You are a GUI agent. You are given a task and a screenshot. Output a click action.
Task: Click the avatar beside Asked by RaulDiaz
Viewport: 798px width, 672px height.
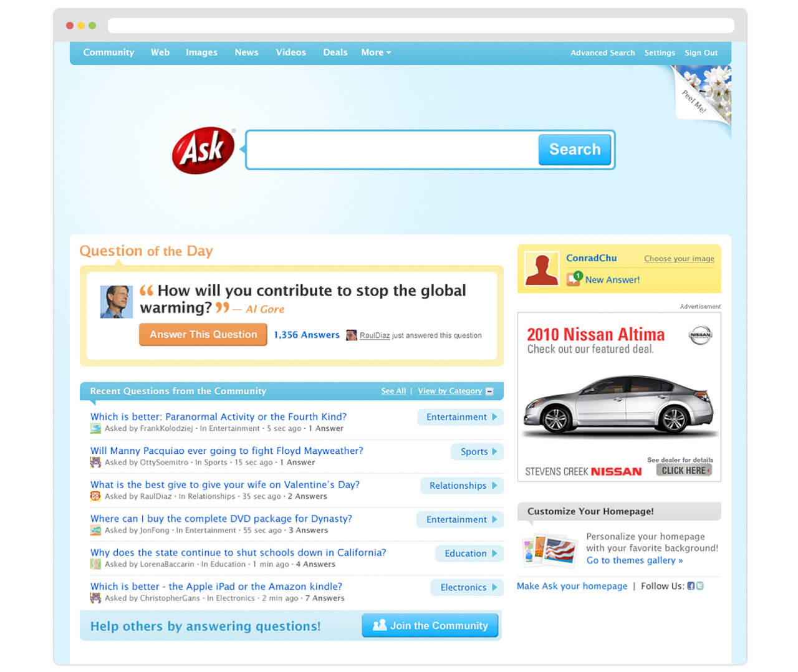click(x=95, y=496)
